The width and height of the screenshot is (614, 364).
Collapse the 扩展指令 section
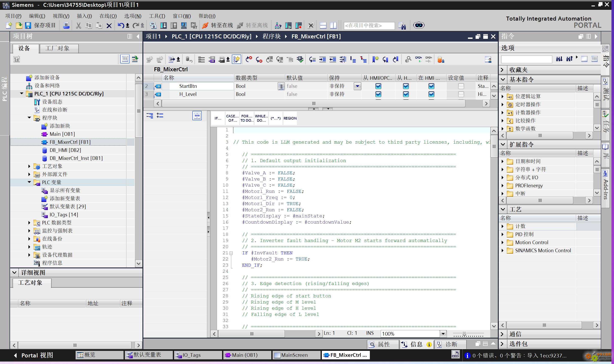[503, 144]
